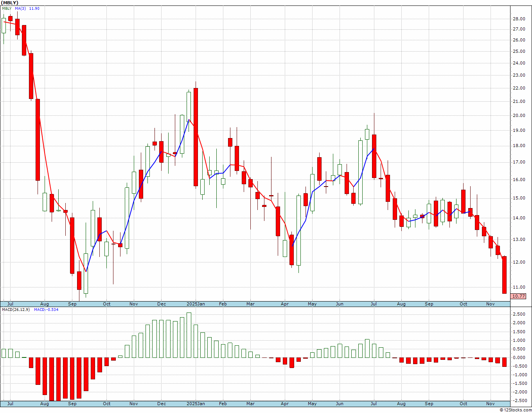Click the "14.00" price axis label
The width and height of the screenshot is (532, 413).
519,218
